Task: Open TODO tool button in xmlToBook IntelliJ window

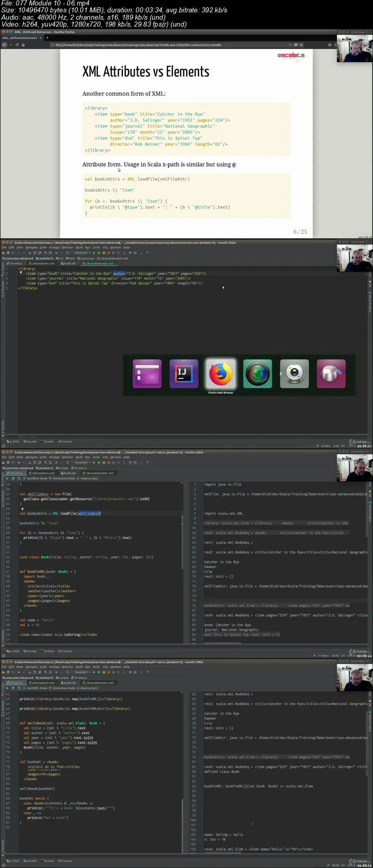Action: (x=13, y=861)
